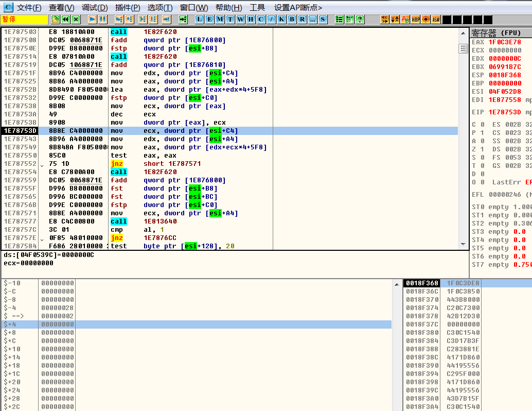Screen dimensions: 532x411
Task: Click the step over toolbar icon
Action: [129, 19]
